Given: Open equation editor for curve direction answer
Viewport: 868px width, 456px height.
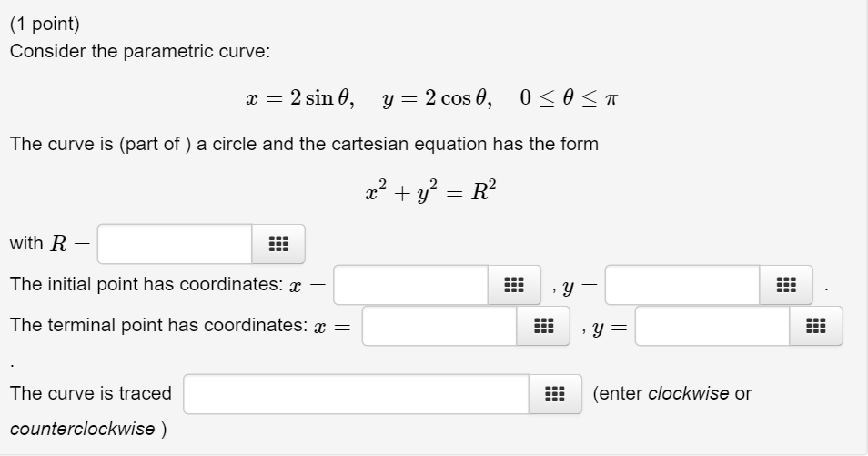Looking at the screenshot, I should (554, 394).
